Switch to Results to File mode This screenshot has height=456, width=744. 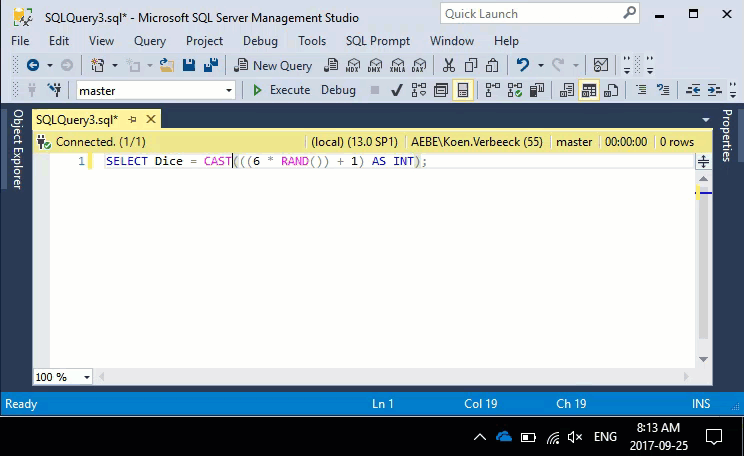[x=611, y=90]
